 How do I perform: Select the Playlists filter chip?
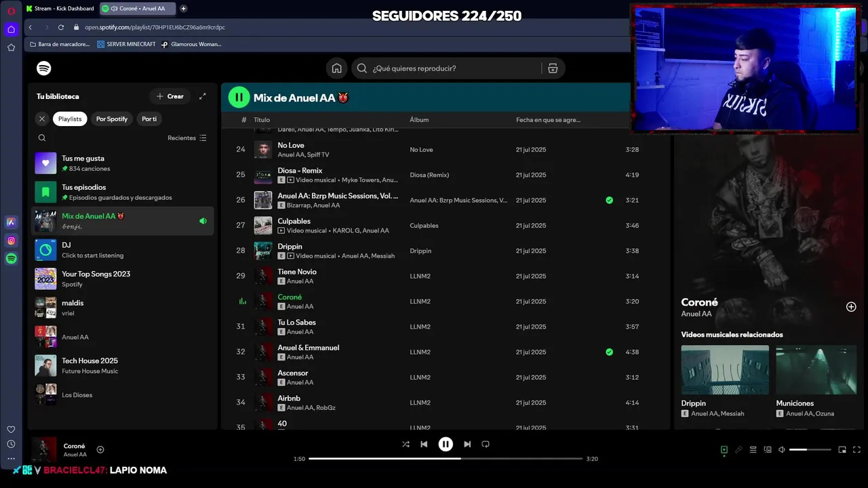70,119
